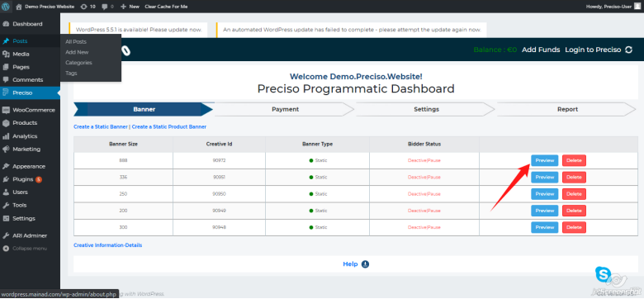Screen dimensions: 644x299
Task: Click the Help download icon
Action: pos(365,264)
